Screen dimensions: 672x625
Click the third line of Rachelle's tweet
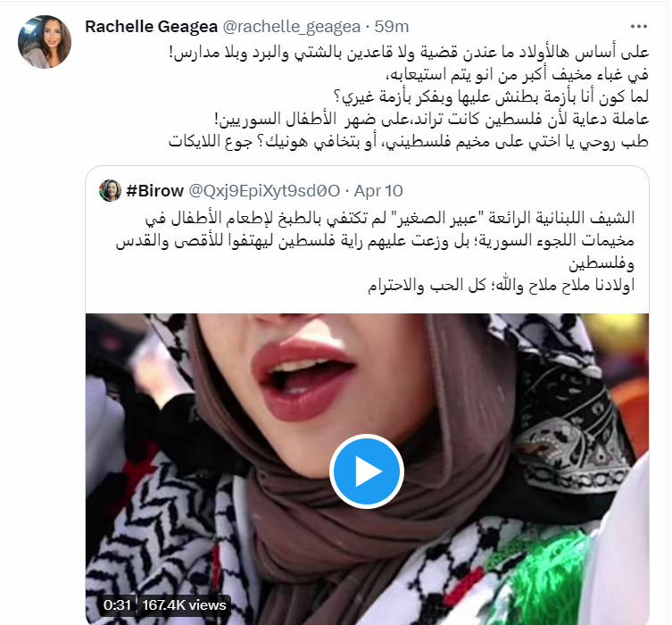coord(491,97)
